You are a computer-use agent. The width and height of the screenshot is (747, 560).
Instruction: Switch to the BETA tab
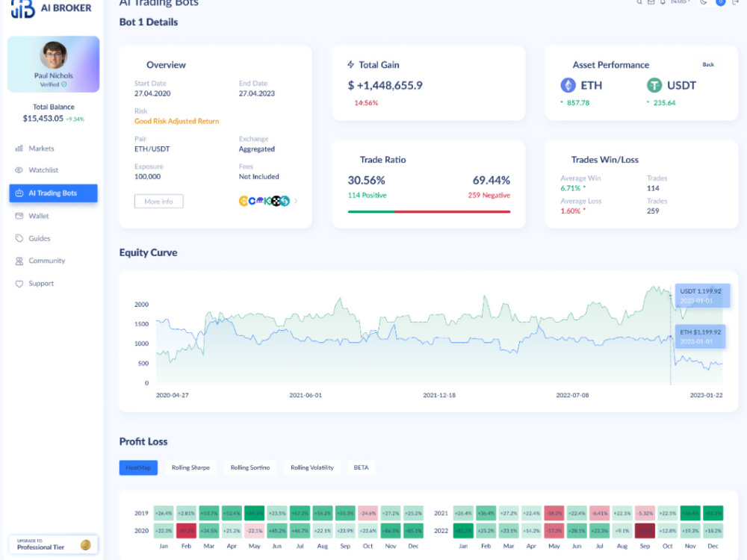coord(361,467)
